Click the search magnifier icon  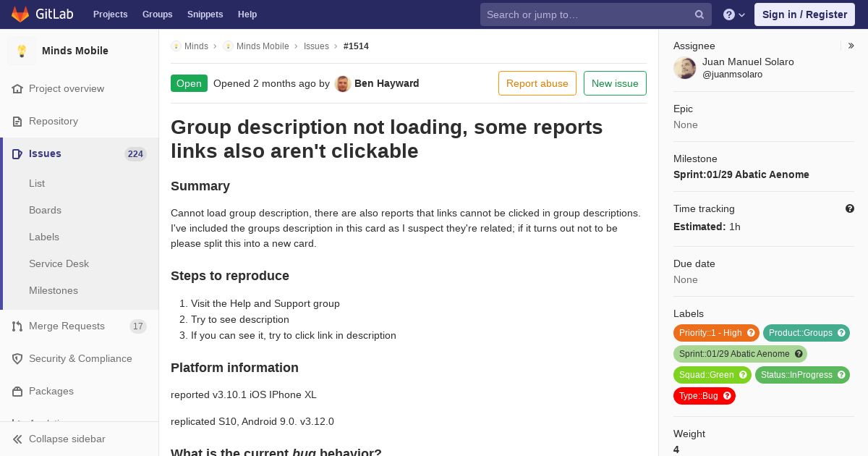[699, 14]
